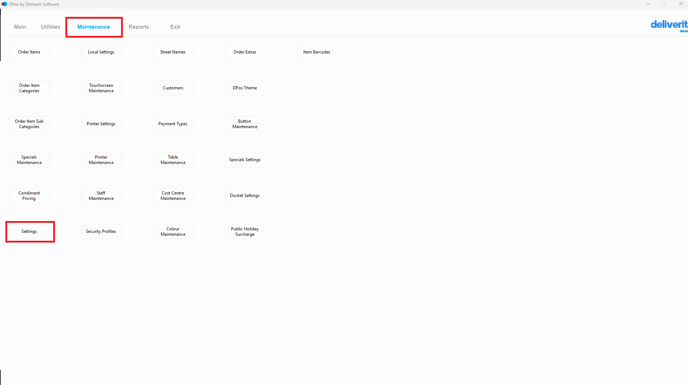Image resolution: width=688 pixels, height=385 pixels.
Task: Select the Utilities tab
Action: [x=50, y=27]
